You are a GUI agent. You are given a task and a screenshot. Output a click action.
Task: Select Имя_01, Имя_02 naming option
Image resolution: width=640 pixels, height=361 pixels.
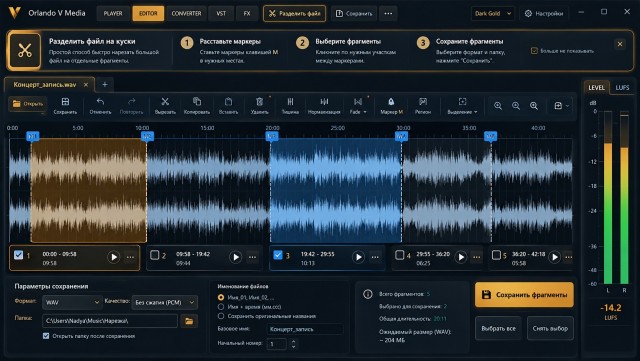[221, 297]
